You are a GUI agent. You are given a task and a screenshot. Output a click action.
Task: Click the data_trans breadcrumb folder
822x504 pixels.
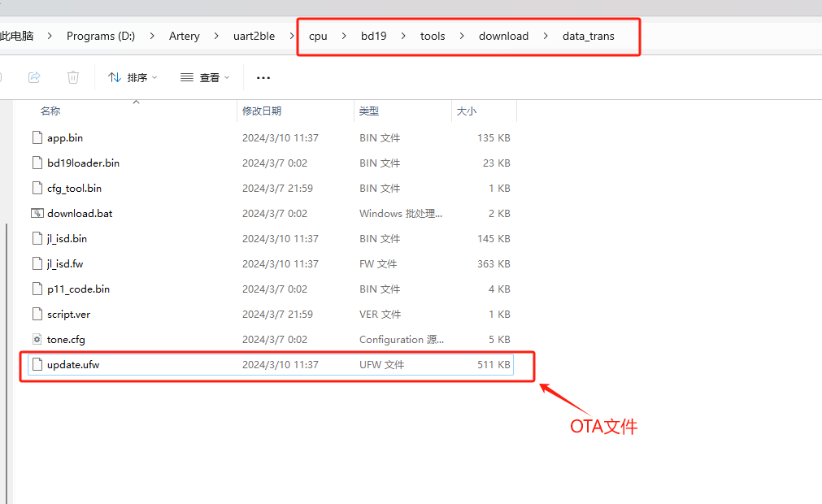tap(588, 36)
